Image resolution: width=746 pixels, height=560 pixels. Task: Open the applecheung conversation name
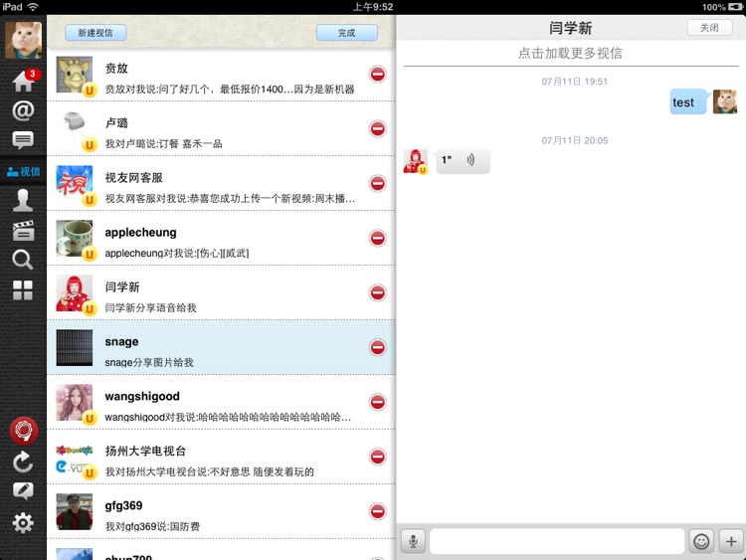pos(140,233)
